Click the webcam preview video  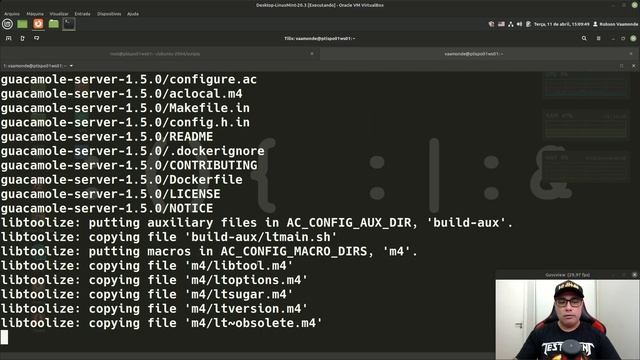click(x=567, y=320)
